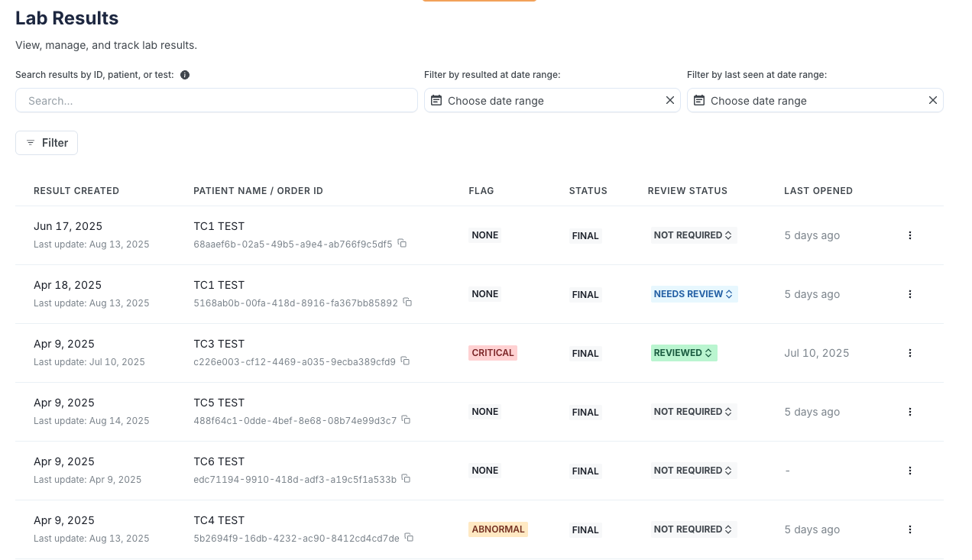972x560 pixels.
Task: Open actions kebab menu on TC3 TEST row
Action: (910, 353)
